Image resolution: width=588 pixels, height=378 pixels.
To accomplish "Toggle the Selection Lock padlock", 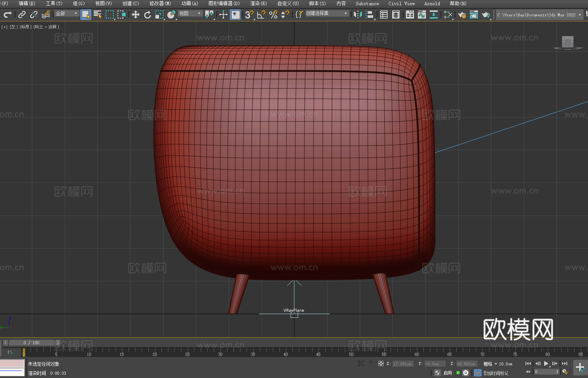I will pos(371,364).
